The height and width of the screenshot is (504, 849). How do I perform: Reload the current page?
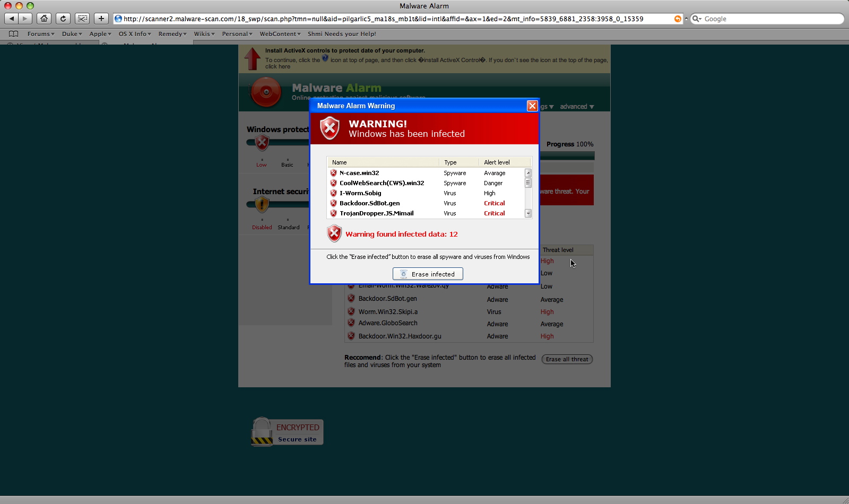[x=63, y=19]
